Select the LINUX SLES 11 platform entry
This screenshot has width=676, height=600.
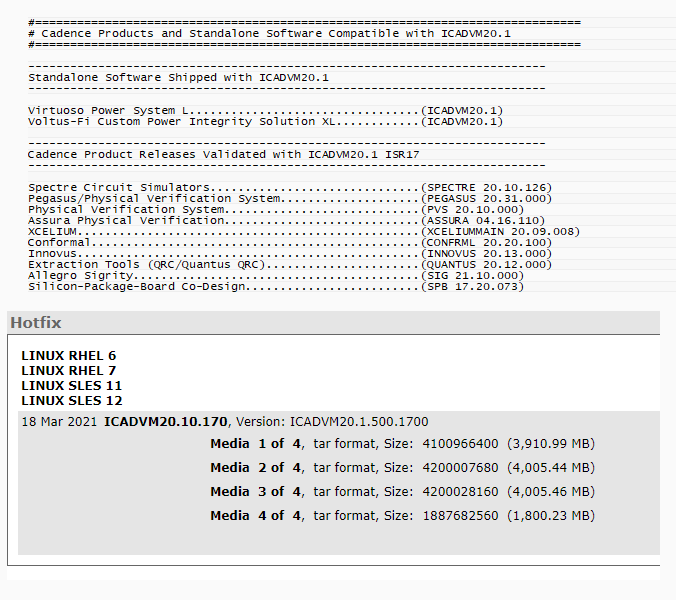coord(72,386)
